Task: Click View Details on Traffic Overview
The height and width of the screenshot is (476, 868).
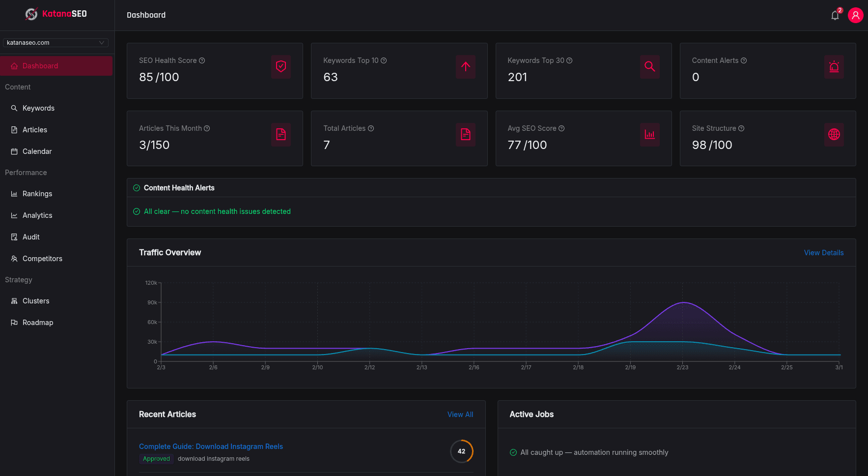Action: (x=824, y=252)
